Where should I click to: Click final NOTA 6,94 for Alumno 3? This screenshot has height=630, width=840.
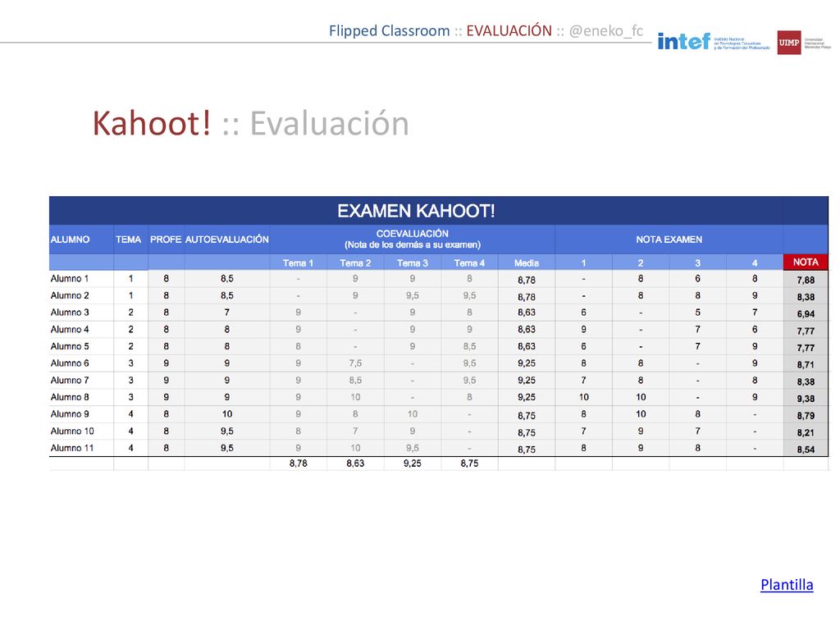pos(806,314)
